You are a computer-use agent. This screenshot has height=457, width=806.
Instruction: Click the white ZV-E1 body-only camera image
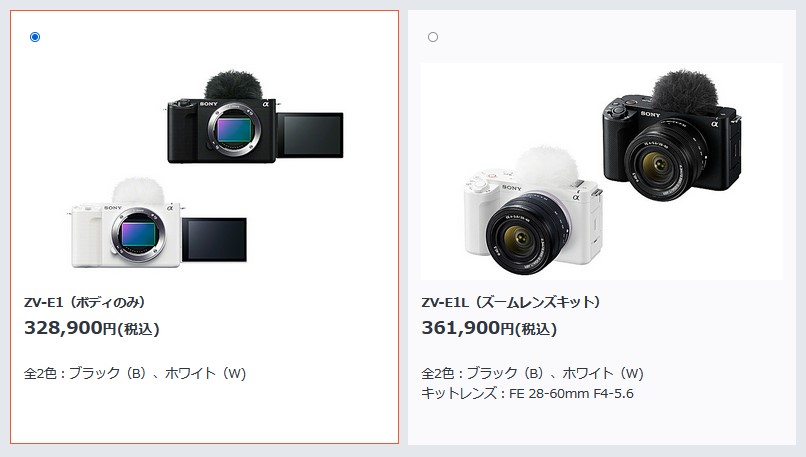159,223
